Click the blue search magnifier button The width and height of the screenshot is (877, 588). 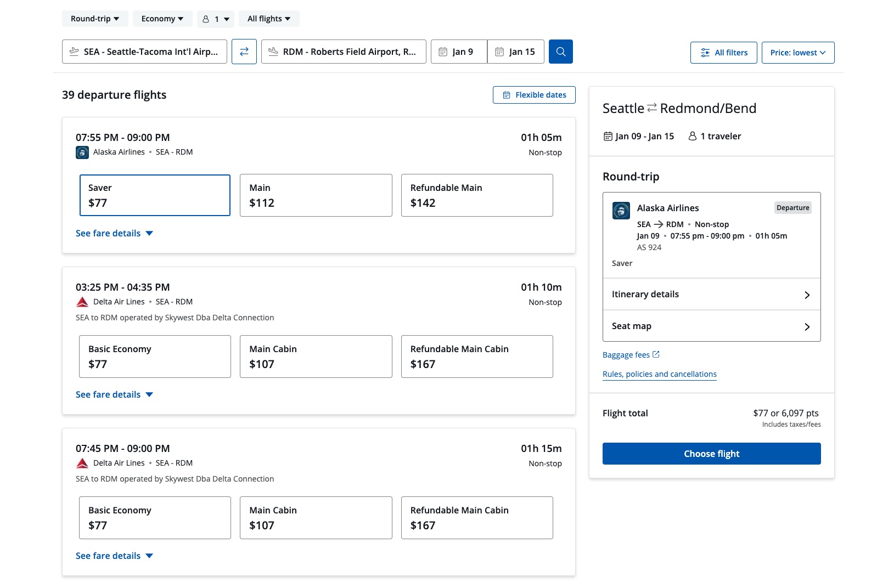pos(560,52)
